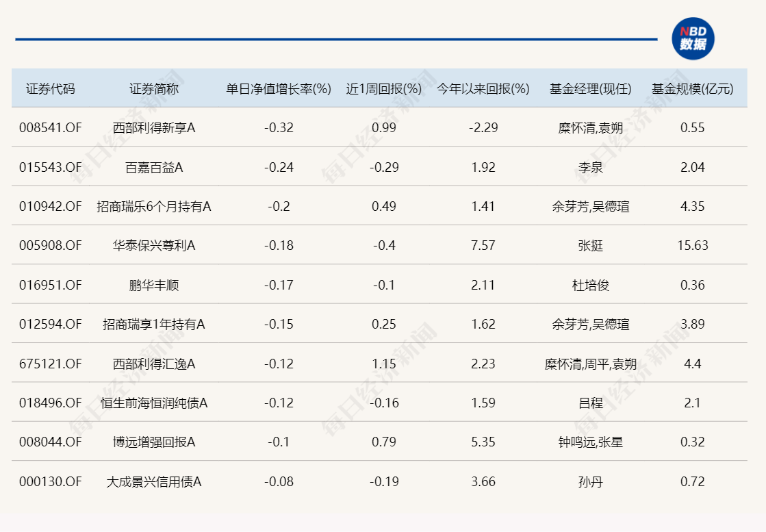The height and width of the screenshot is (532, 766).
Task: Click fund code 005908.OF
Action: coord(51,245)
